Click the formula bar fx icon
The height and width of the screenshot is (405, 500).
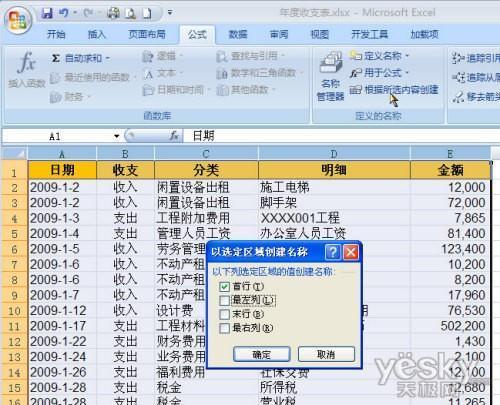174,136
